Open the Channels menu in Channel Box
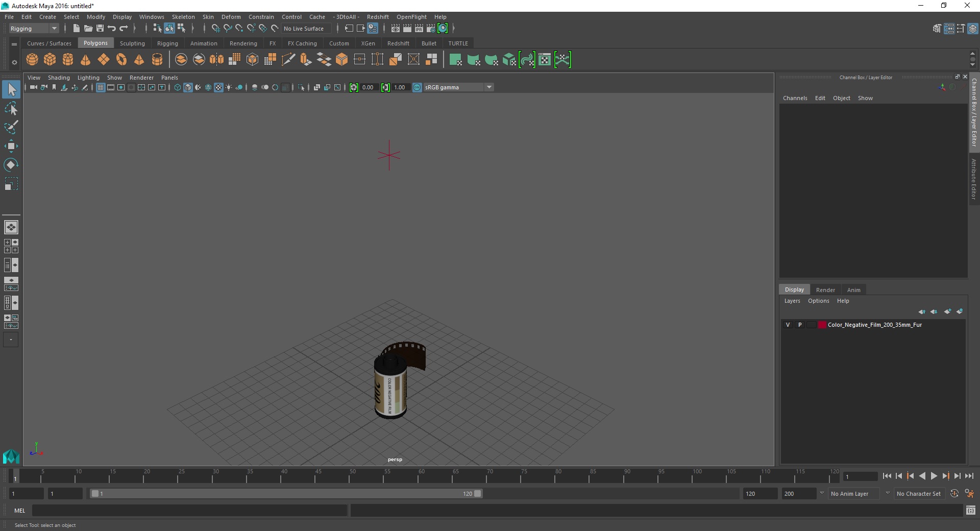This screenshot has width=980, height=531. 795,98
